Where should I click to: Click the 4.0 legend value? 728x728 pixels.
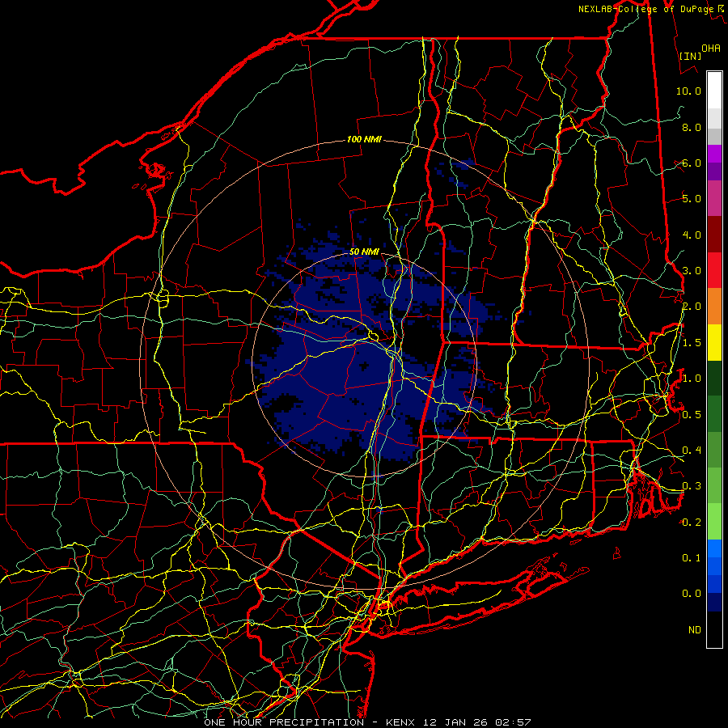pos(692,235)
